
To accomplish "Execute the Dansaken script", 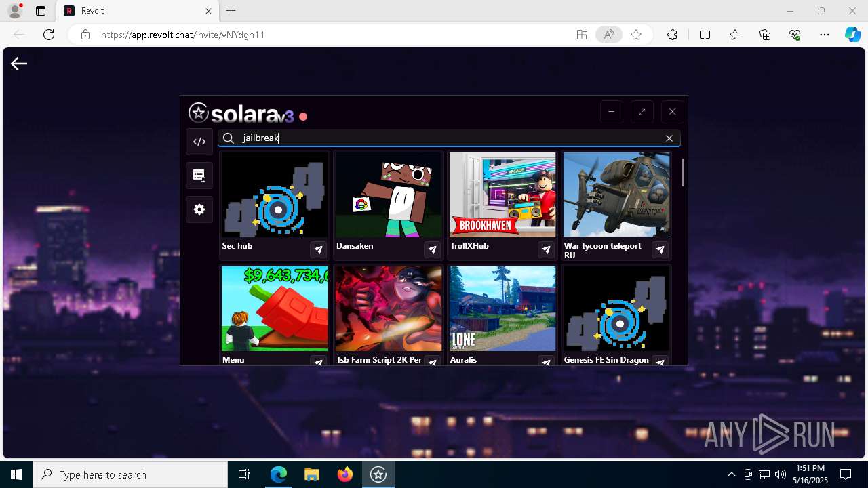I will (x=432, y=250).
